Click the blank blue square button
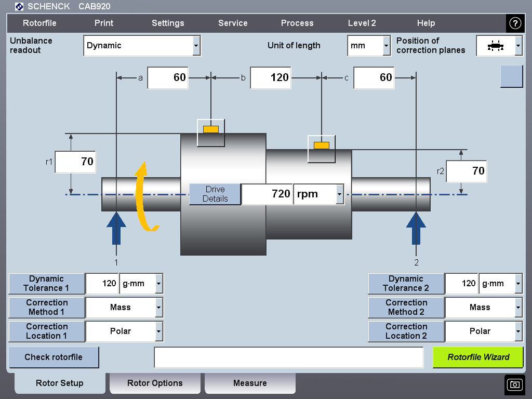Viewport: 532px width, 399px height. click(511, 76)
